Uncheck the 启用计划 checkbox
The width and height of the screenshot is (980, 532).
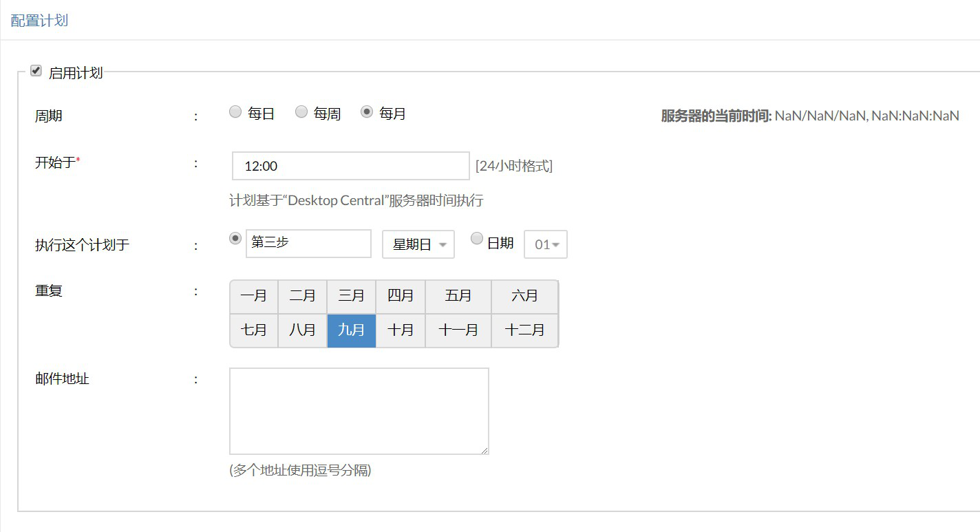pos(36,71)
